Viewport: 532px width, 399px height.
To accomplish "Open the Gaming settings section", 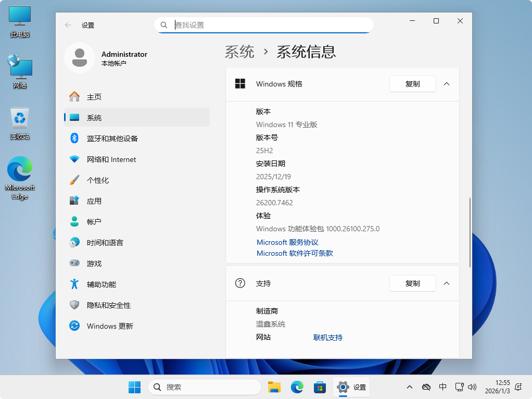I will (94, 264).
